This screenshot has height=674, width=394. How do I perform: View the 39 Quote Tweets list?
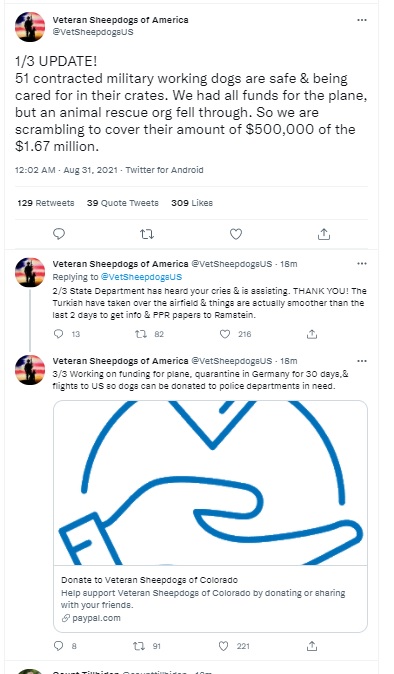[122, 203]
